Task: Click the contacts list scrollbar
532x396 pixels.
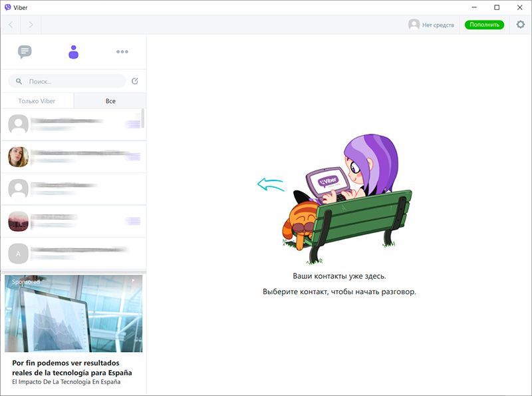Action: coord(144,120)
